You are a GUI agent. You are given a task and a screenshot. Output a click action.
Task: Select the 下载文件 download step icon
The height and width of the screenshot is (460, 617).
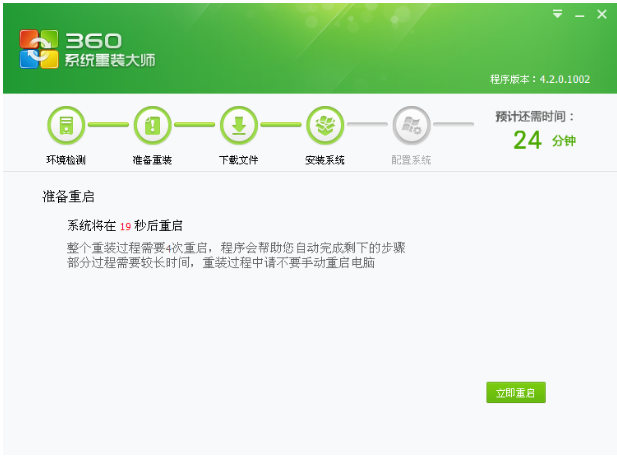[x=239, y=125]
